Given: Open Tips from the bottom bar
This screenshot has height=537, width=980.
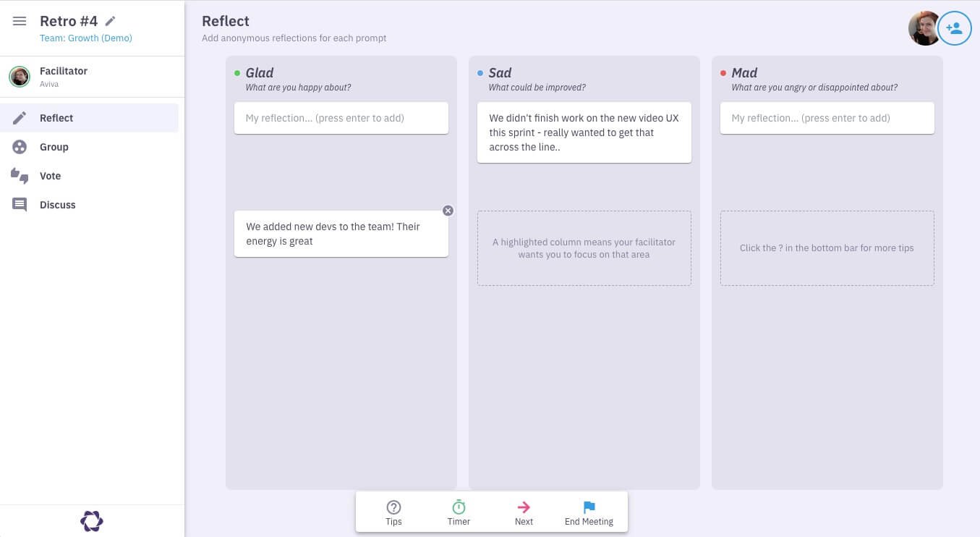Looking at the screenshot, I should (x=393, y=512).
